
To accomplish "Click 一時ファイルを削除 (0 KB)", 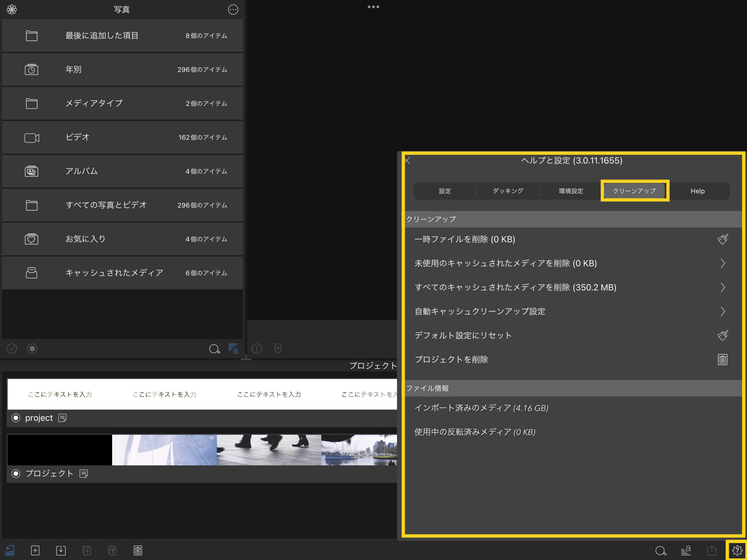I will tap(465, 240).
